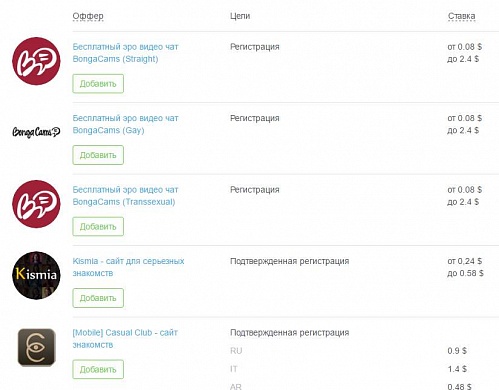The image size is (499, 390).
Task: Add the BongaCams (Gay) offer via Добавить
Action: pos(98,155)
